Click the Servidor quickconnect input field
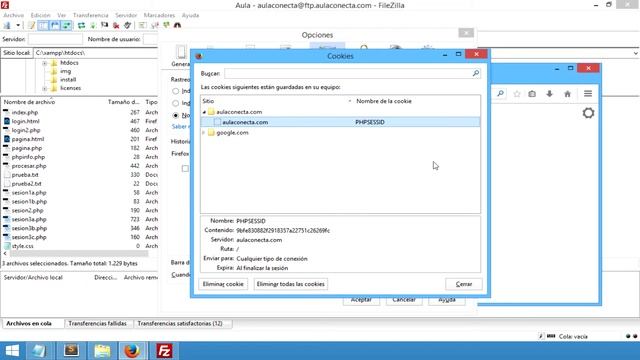This screenshot has width=640, height=360. click(55, 39)
